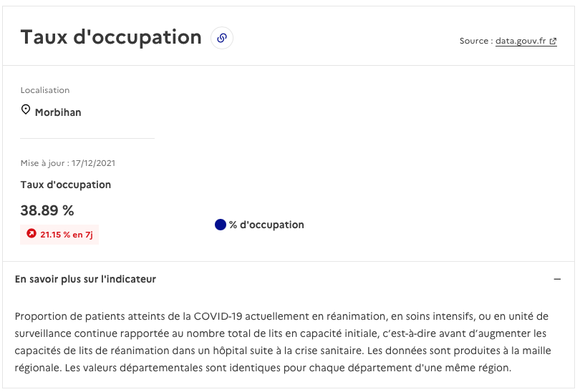Click the 38.89 % occupancy value

(x=47, y=210)
